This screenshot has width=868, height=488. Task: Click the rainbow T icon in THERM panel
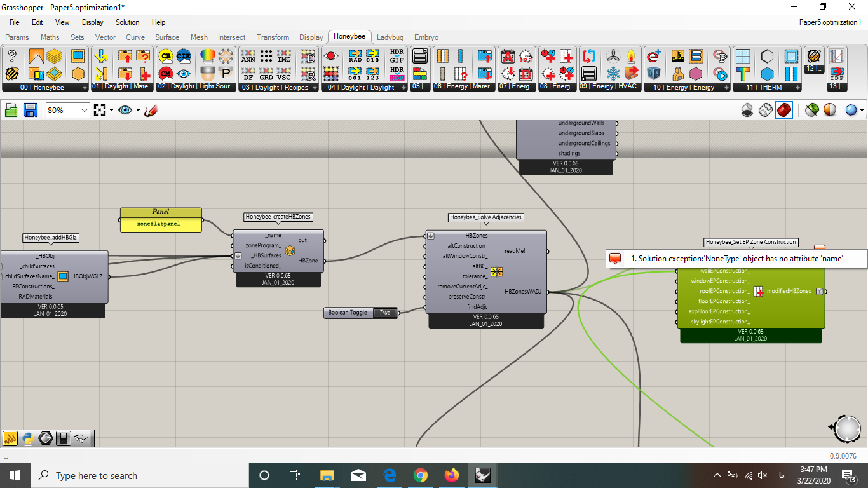click(x=743, y=73)
